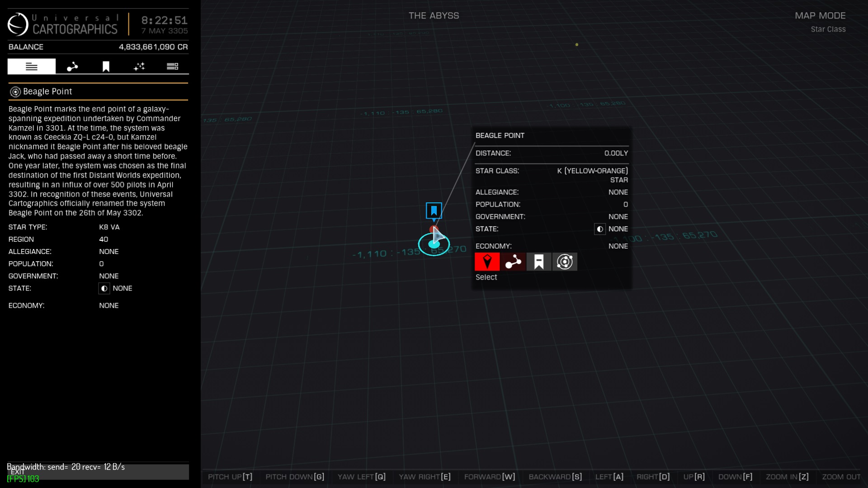Click the 7 MAY 3305 date
Screen dimensions: 868x488
coord(165,31)
